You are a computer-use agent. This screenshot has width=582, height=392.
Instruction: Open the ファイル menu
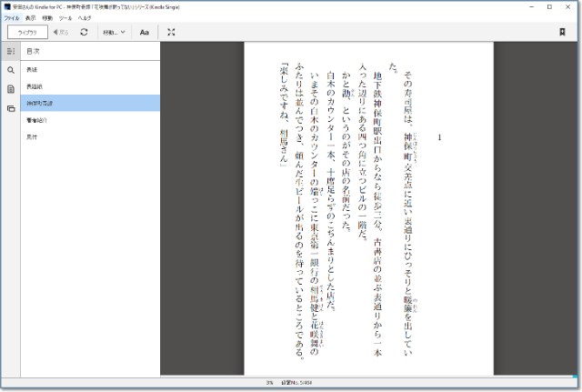[x=11, y=17]
